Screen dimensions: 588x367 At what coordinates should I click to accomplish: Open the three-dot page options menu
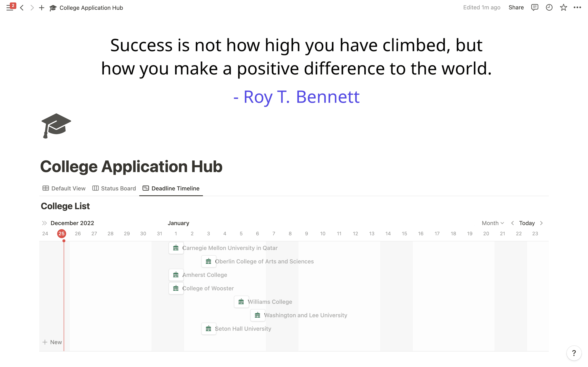[578, 8]
